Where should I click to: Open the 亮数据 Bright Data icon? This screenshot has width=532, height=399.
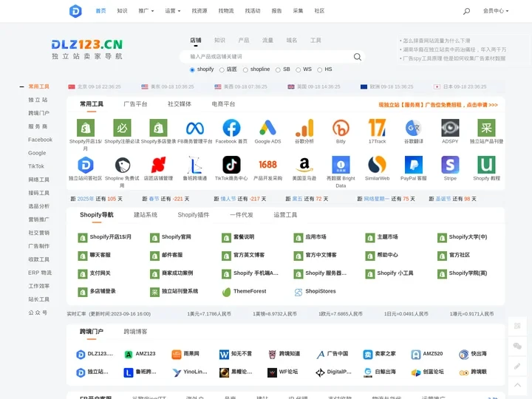[x=341, y=165]
